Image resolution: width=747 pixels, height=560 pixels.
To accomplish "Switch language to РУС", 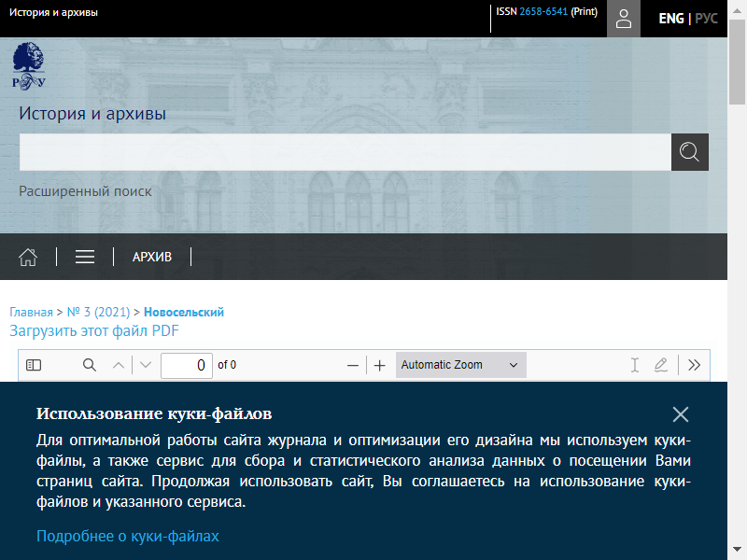I will tap(706, 19).
